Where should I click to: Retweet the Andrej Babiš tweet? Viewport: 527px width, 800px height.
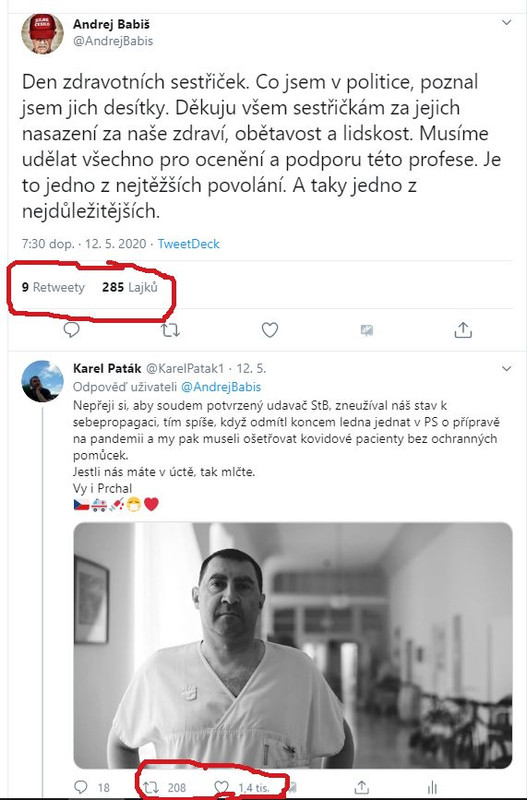click(170, 330)
